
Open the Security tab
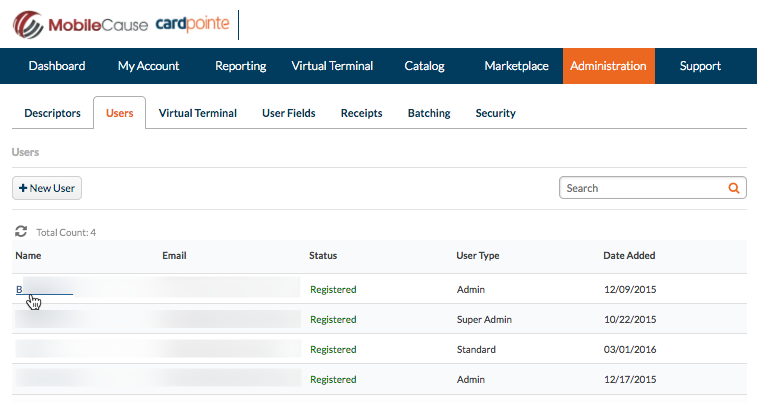click(496, 113)
